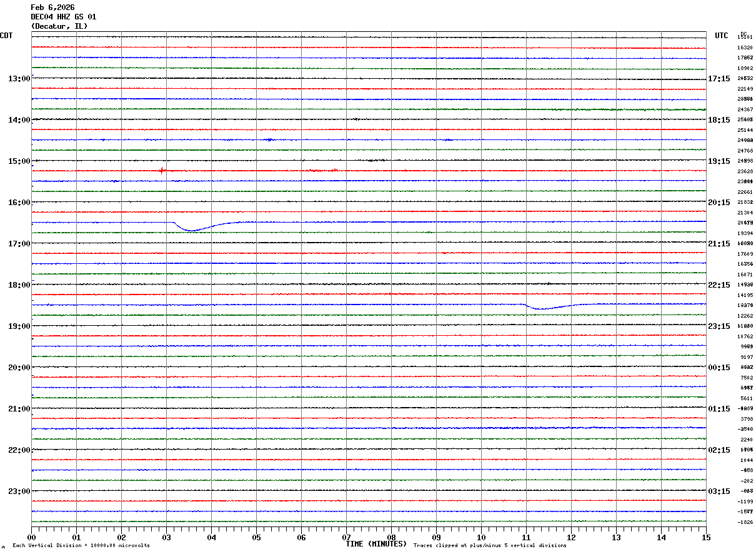Click minute 15 on the bottom axis
756x554 pixels.
pyautogui.click(x=706, y=537)
